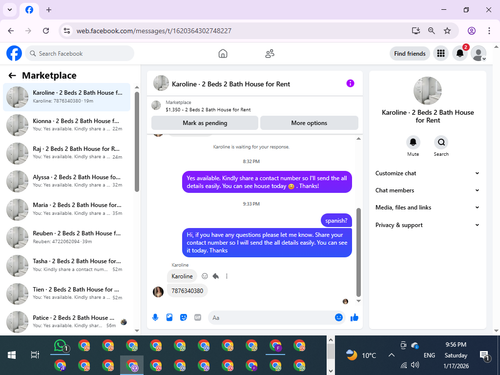
Task: Search in conversation magnifier icon
Action: click(441, 142)
